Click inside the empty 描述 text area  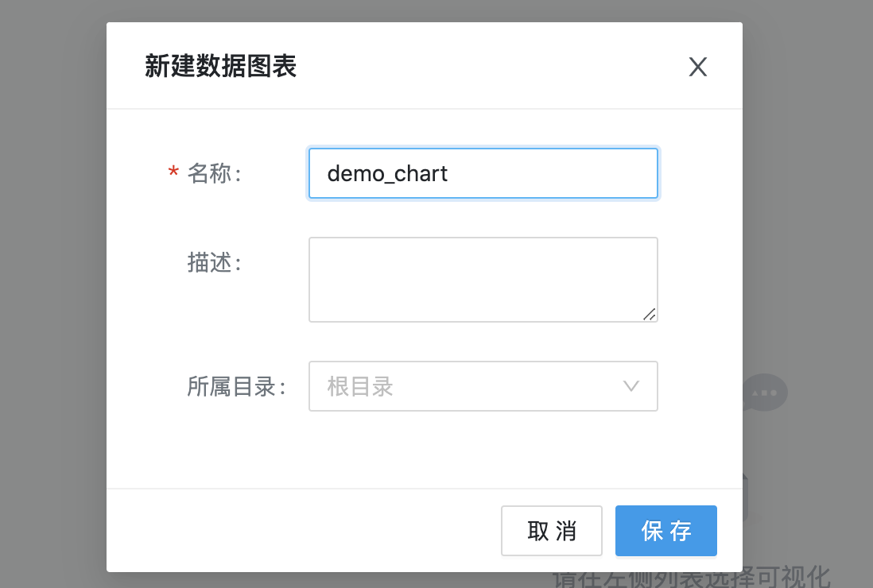(483, 278)
